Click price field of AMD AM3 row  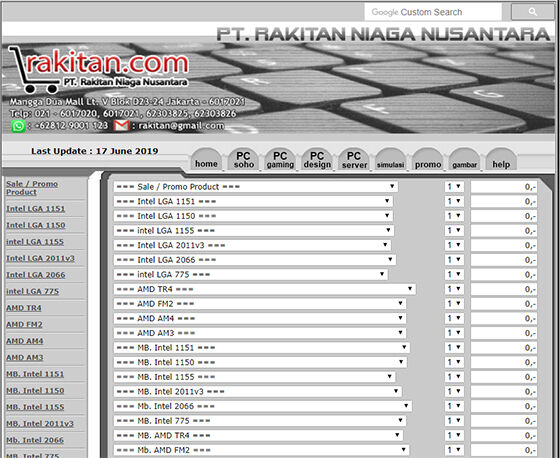[x=504, y=333]
